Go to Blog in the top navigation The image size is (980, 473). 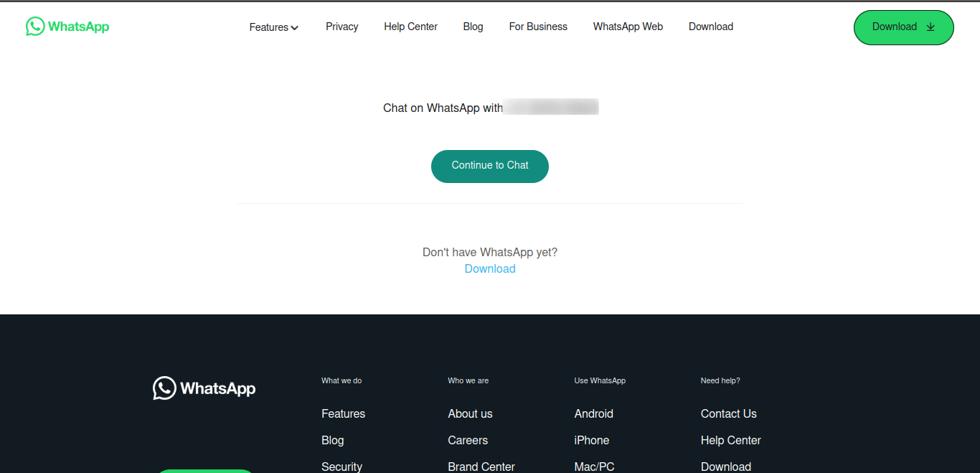(x=473, y=27)
